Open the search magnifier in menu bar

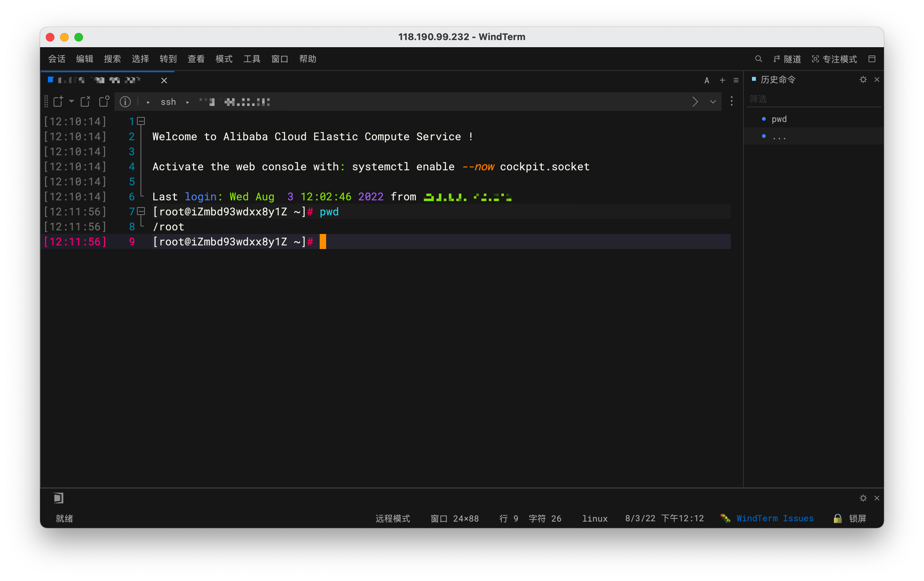(x=758, y=59)
